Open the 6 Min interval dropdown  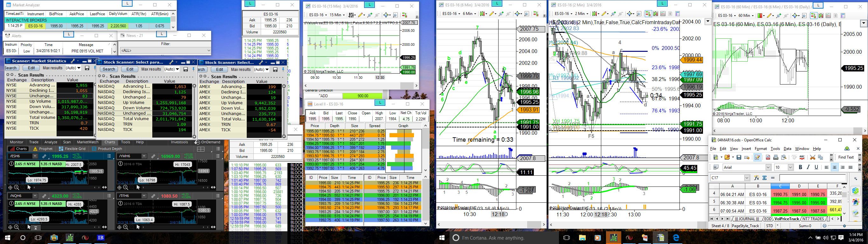pos(469,14)
